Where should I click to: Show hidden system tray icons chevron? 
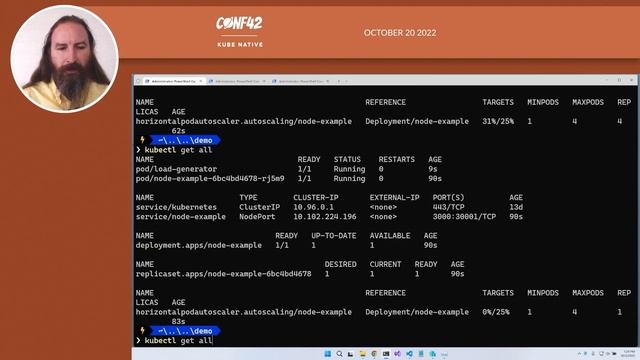[579, 354]
